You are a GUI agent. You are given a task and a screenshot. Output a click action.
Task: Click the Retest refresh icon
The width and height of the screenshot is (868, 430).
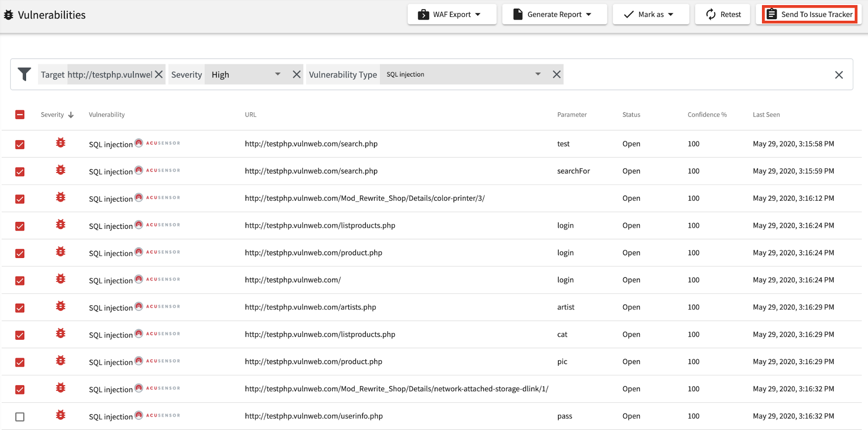711,14
